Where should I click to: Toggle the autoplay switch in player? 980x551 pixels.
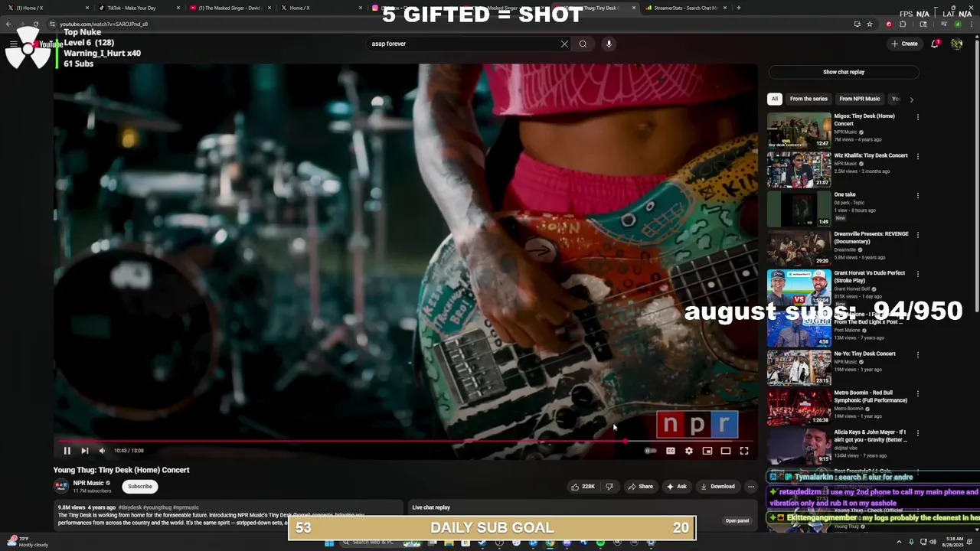point(650,451)
